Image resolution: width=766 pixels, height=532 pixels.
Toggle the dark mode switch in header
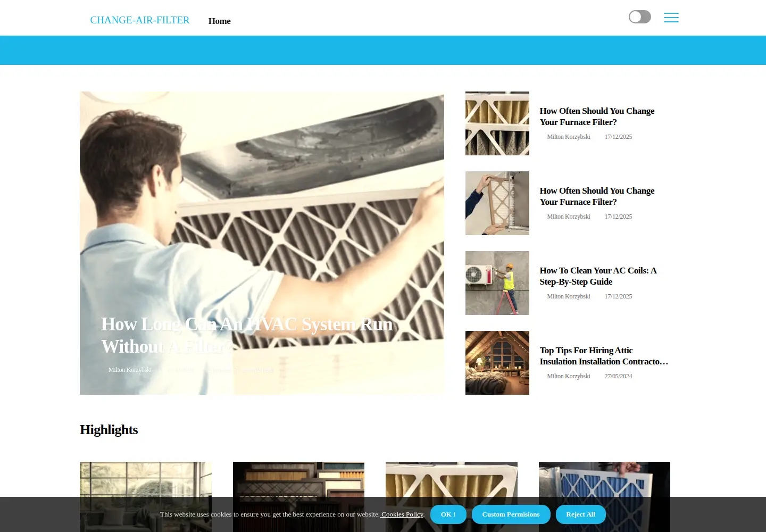pyautogui.click(x=639, y=17)
